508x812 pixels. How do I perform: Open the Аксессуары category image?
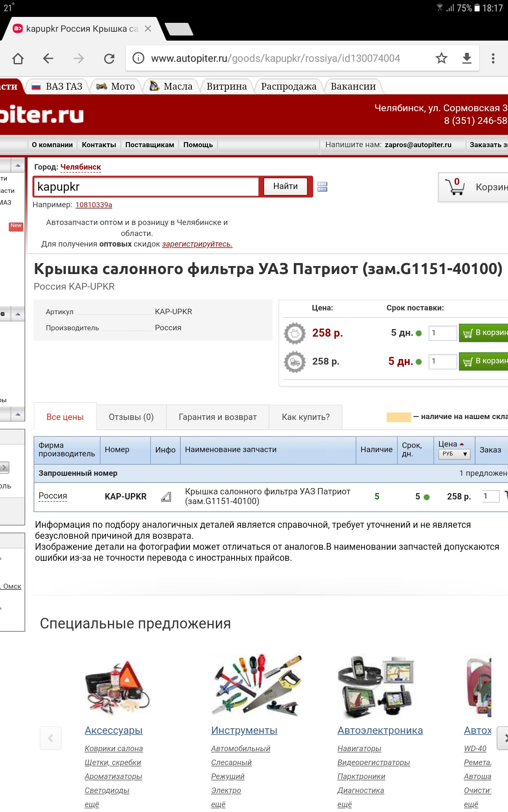118,687
